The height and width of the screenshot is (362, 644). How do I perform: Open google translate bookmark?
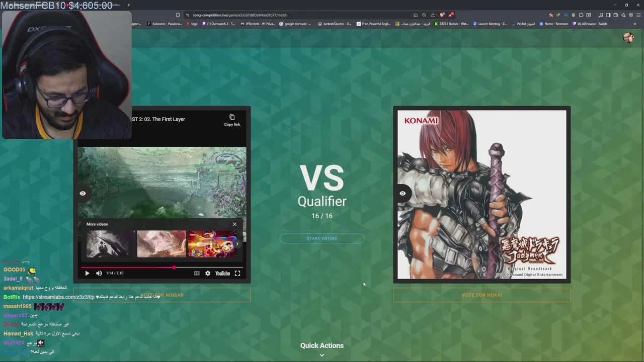pyautogui.click(x=295, y=24)
